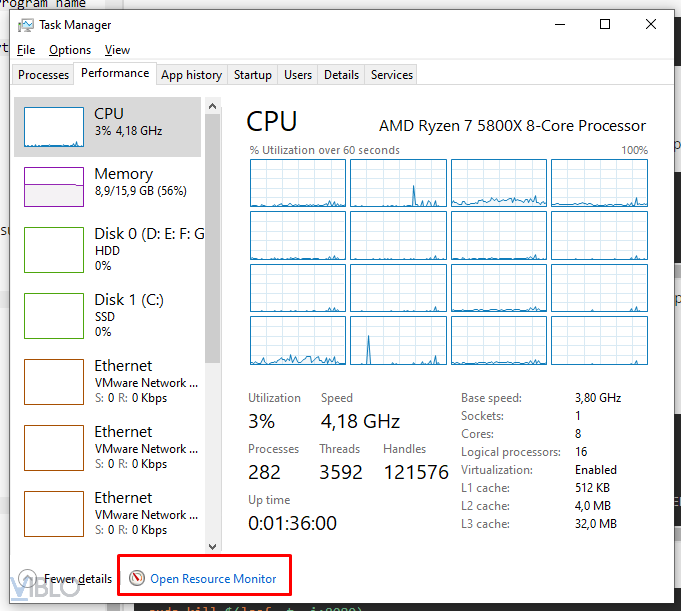Click the AMD Ryzen 7 5800X processor name
The width and height of the screenshot is (681, 611).
coord(512,126)
